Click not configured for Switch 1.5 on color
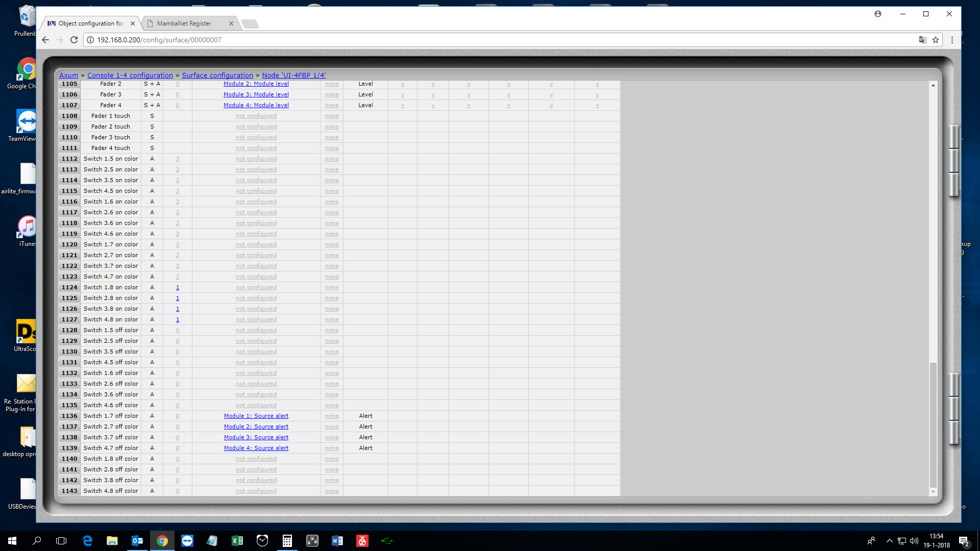Viewport: 980px width, 551px height. click(256, 159)
